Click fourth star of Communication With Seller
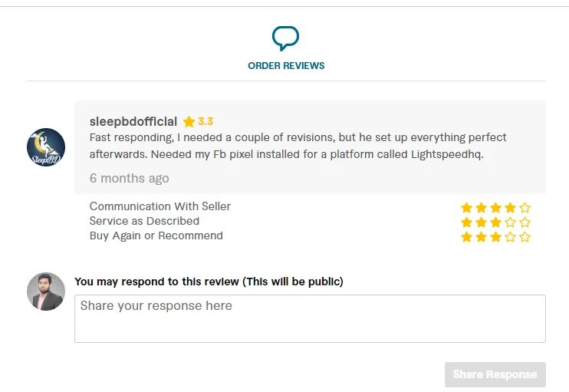569x392 pixels. [510, 207]
